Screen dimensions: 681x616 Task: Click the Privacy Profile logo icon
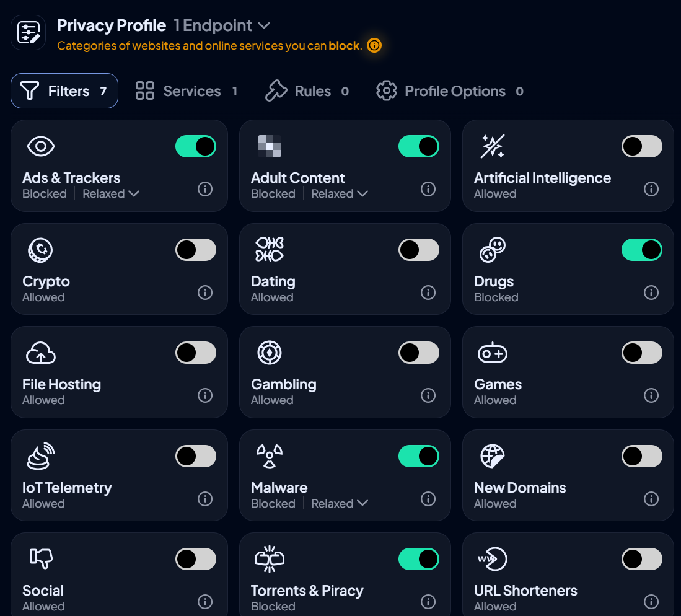click(28, 32)
